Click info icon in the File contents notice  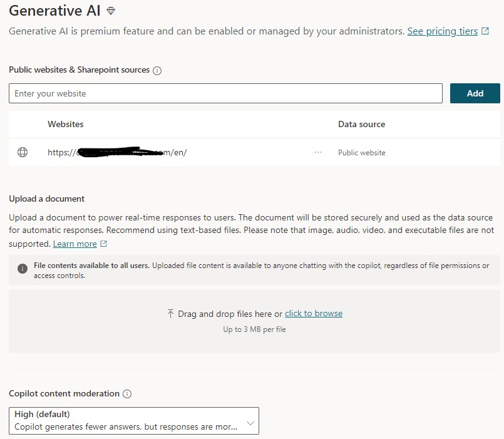[23, 269]
